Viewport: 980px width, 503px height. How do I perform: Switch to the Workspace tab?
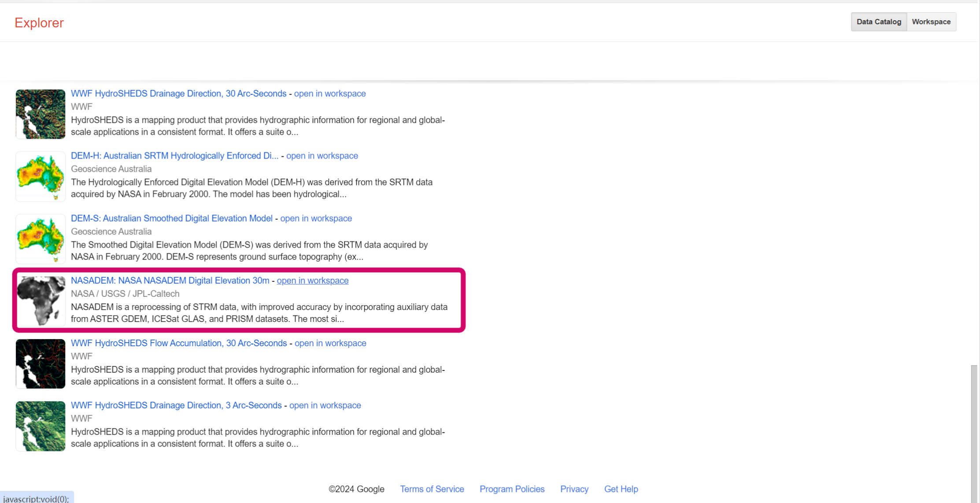[x=931, y=22]
